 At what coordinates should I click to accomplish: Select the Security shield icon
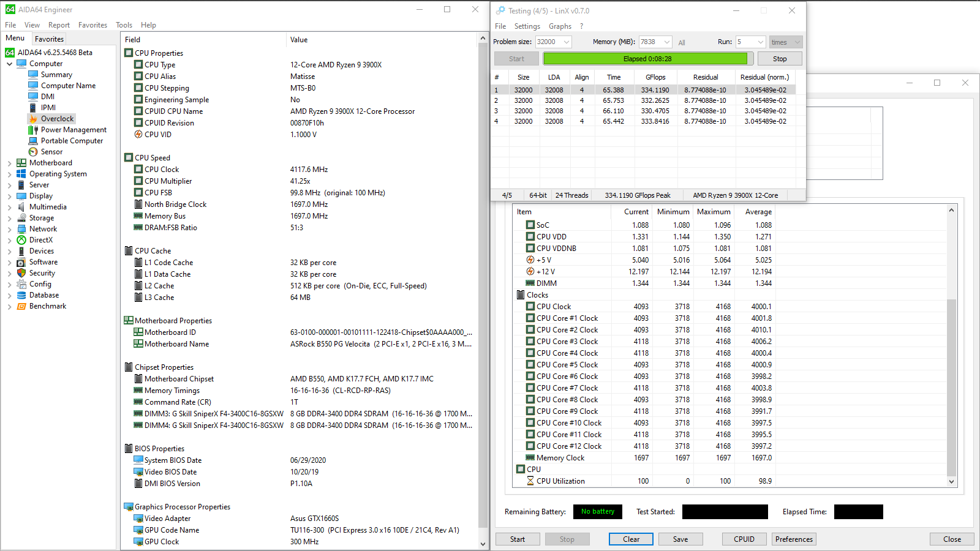point(21,273)
